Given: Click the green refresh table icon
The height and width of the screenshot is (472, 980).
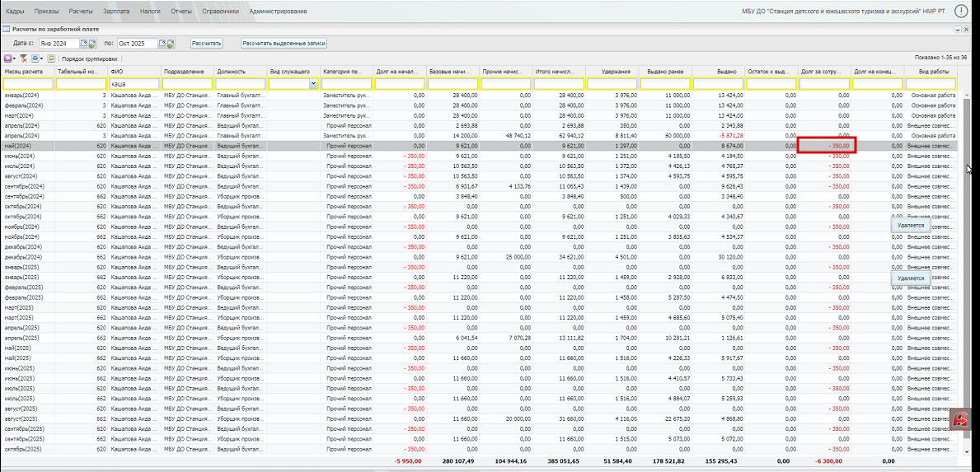Looking at the screenshot, I should (x=51, y=58).
